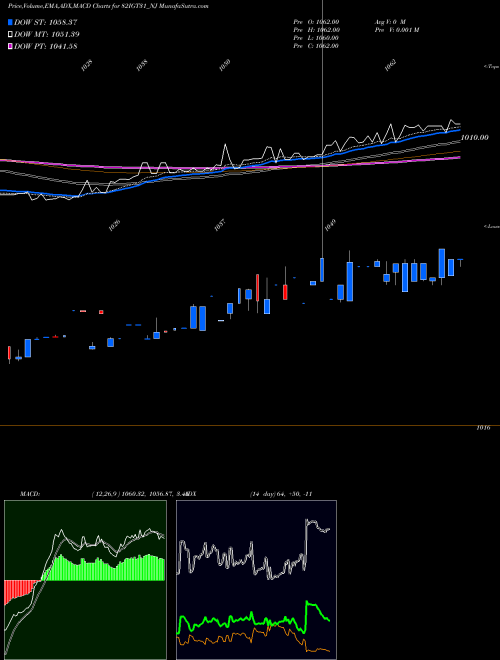Click the 'Pre C: 1062.00' close value
Viewport: 500px width, 660px height.
pyautogui.click(x=316, y=46)
